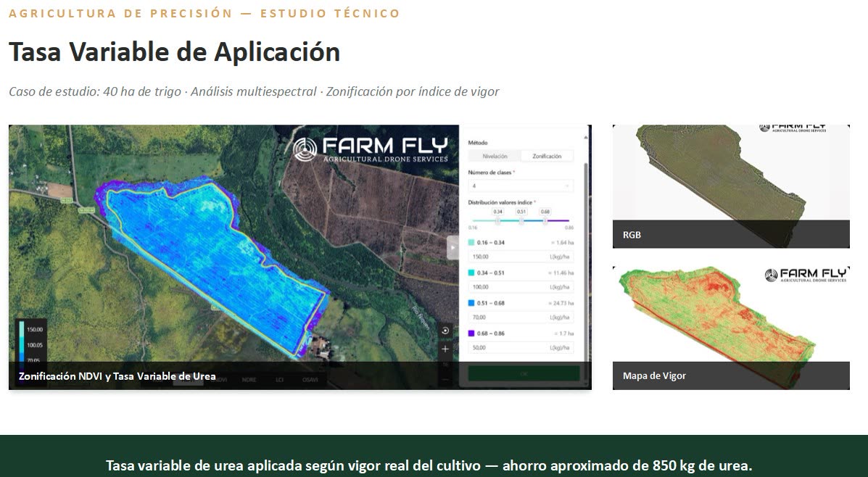The image size is (868, 477).
Task: Click the 50,00 rate input field
Action: coord(521,348)
